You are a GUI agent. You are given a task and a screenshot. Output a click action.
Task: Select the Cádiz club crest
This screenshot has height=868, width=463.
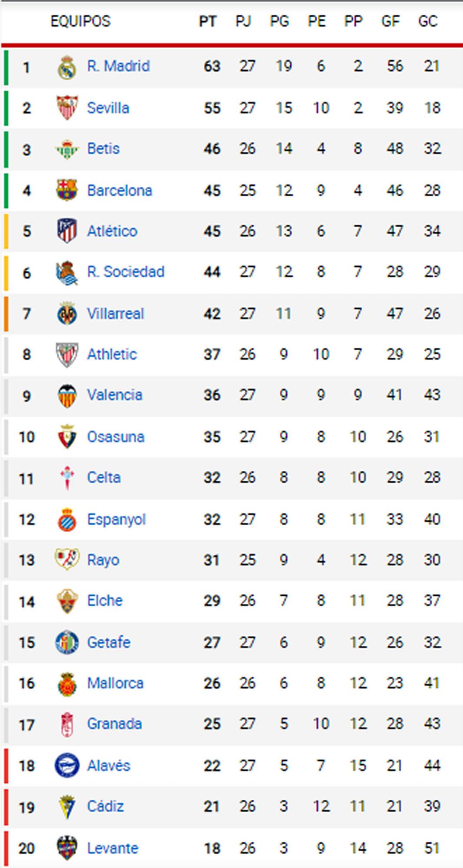click(x=69, y=806)
